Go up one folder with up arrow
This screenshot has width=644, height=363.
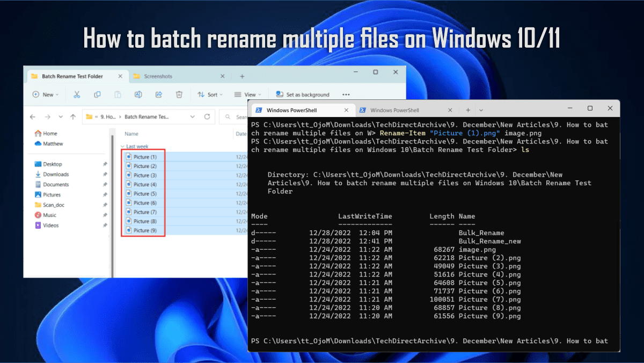pyautogui.click(x=73, y=117)
